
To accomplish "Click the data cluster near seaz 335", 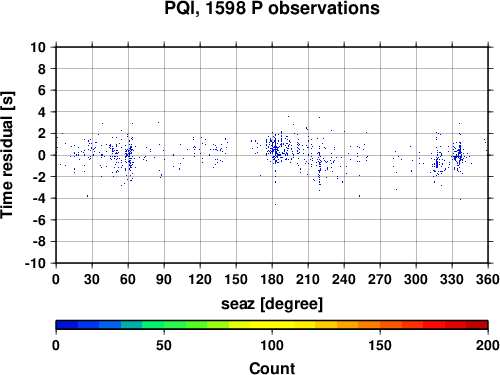I will pyautogui.click(x=459, y=156).
